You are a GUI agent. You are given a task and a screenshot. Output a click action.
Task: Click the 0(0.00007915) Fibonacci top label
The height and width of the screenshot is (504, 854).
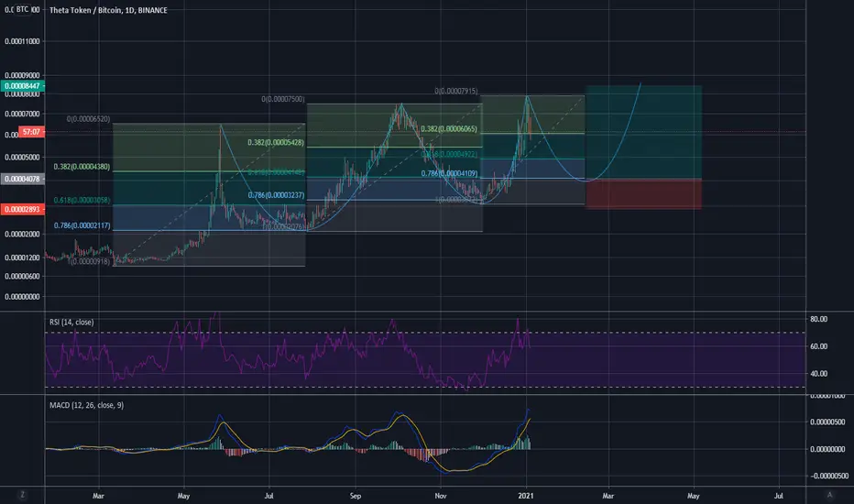[x=456, y=91]
